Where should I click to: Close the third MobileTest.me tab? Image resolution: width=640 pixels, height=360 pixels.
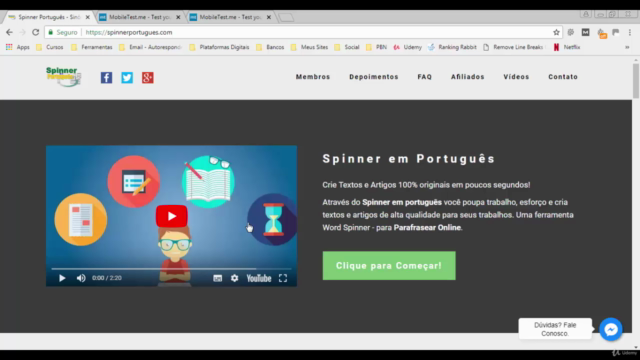coord(269,17)
